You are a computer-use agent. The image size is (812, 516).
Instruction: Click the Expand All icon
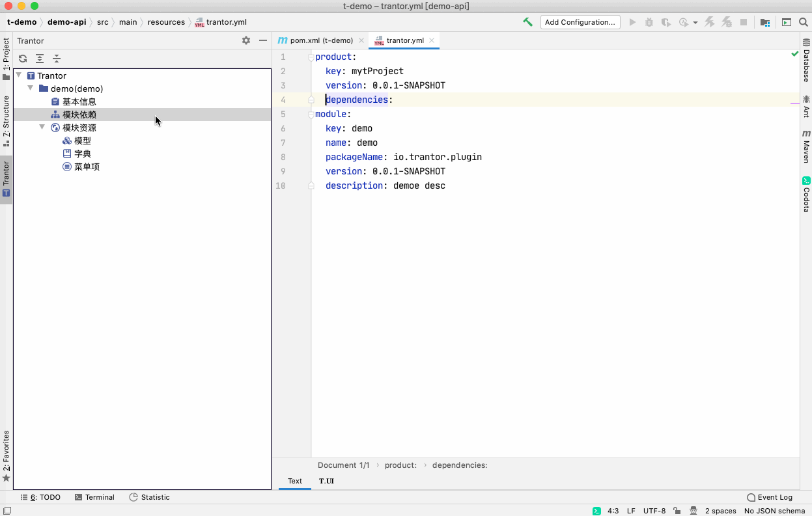click(x=40, y=59)
